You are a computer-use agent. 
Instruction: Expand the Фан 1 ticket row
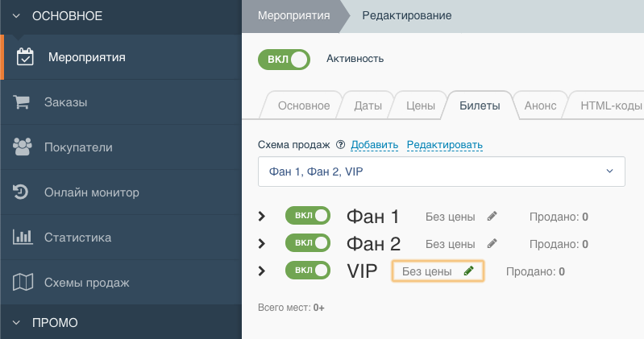tap(262, 217)
